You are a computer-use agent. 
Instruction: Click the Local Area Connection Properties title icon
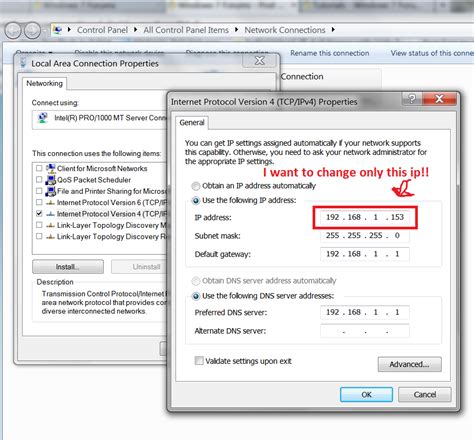pos(23,63)
